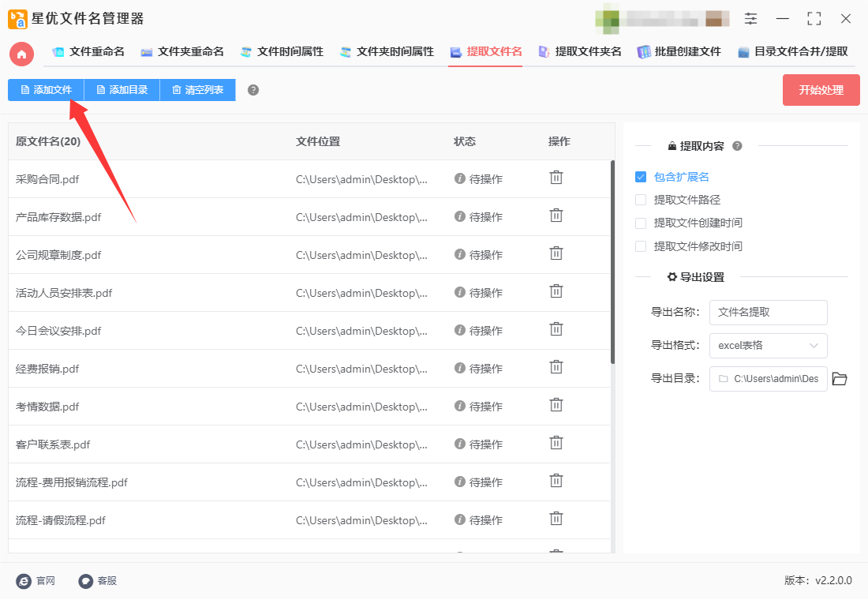The width and height of the screenshot is (868, 600).
Task: Select the file name 活动人员安排表.pdf
Action: click(x=64, y=293)
